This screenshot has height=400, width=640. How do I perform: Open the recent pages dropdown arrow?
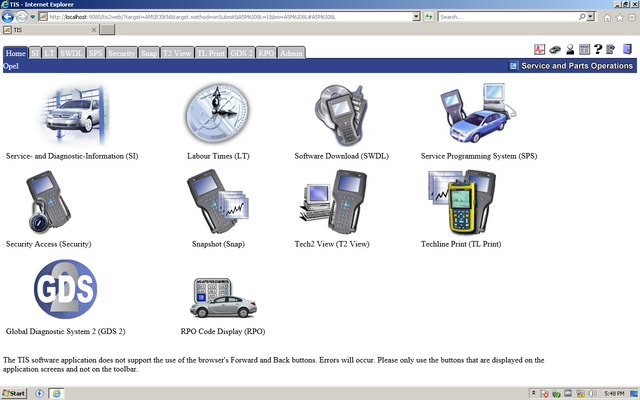pyautogui.click(x=33, y=17)
